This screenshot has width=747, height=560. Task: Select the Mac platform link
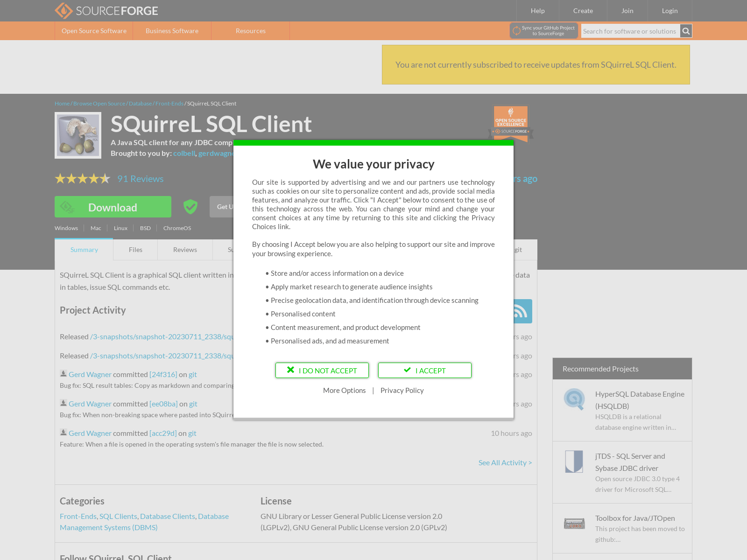tap(96, 228)
